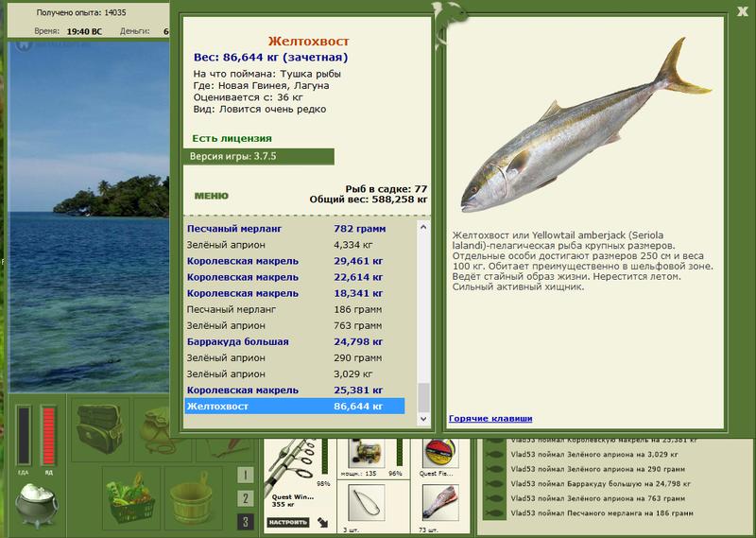Click the Версия игры: 3.7.5 bar
The image size is (756, 538).
259,156
